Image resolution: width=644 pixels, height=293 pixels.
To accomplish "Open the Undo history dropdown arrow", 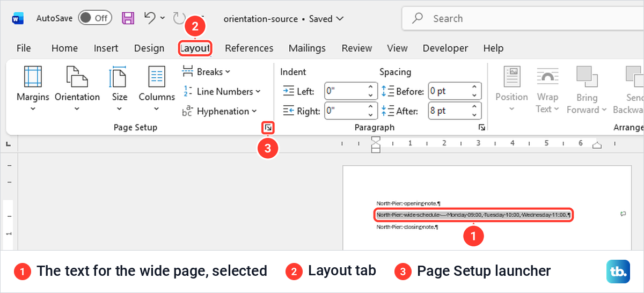I will point(163,18).
